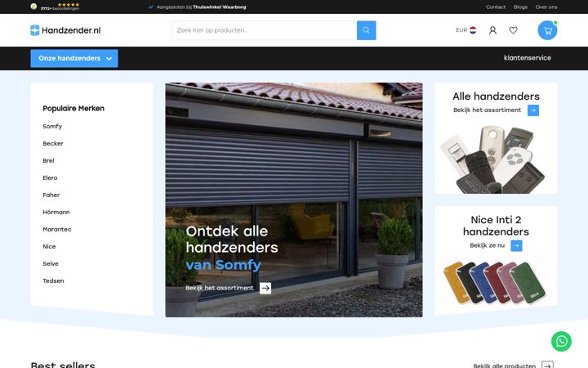Select Somfy in Populaire Merken
Image resolution: width=588 pixels, height=368 pixels.
click(x=52, y=127)
